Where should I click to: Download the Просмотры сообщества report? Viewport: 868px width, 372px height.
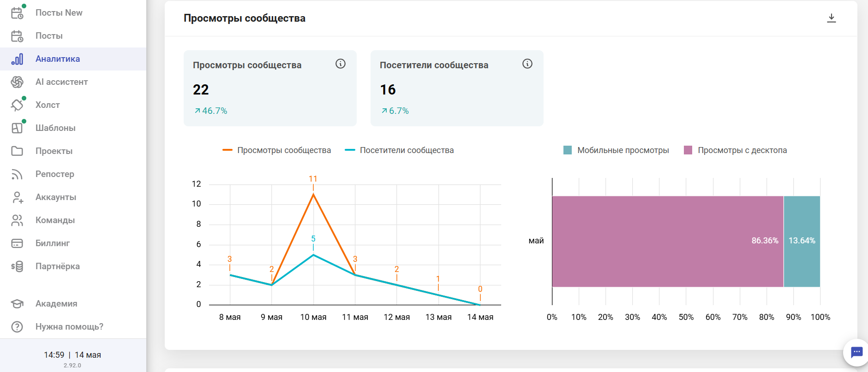click(832, 18)
